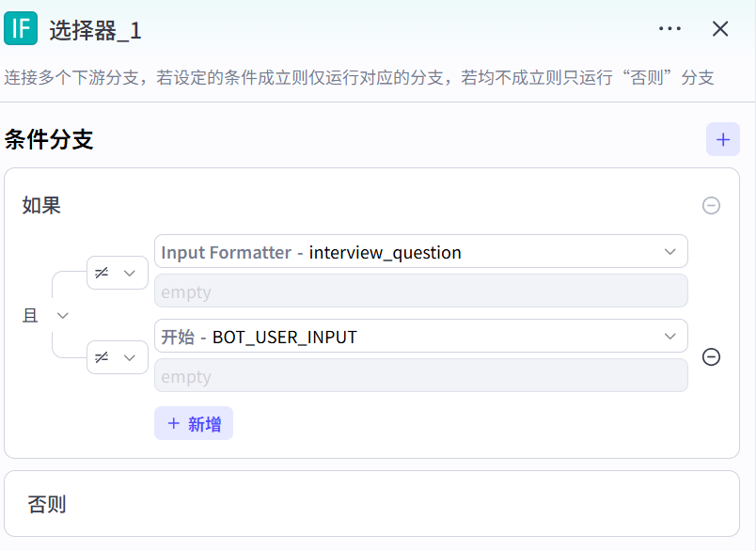The width and height of the screenshot is (756, 551).
Task: Select the 否则 branch section
Action: click(x=371, y=504)
